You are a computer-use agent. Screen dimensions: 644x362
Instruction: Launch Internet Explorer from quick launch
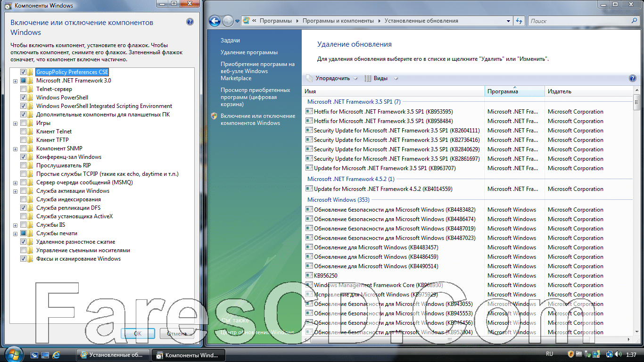pos(56,354)
